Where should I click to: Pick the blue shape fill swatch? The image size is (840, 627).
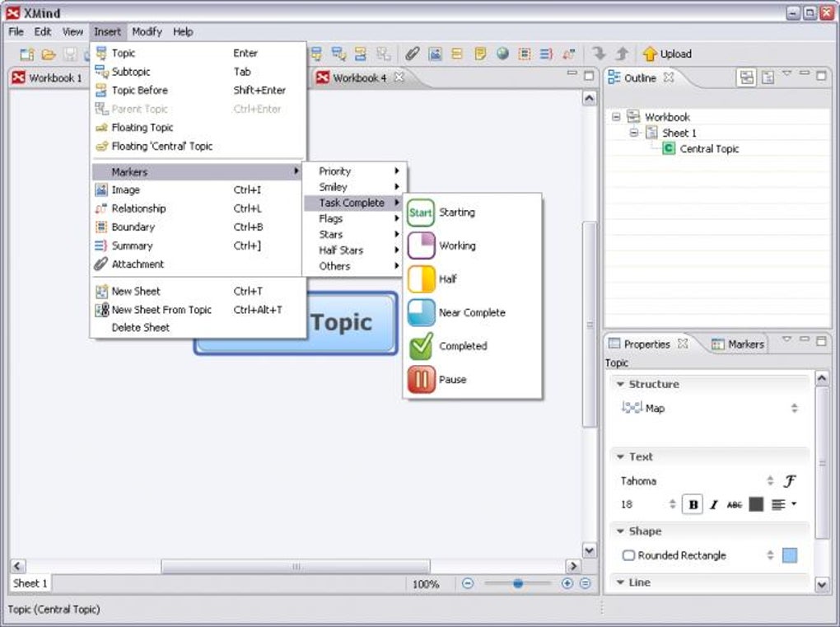790,555
